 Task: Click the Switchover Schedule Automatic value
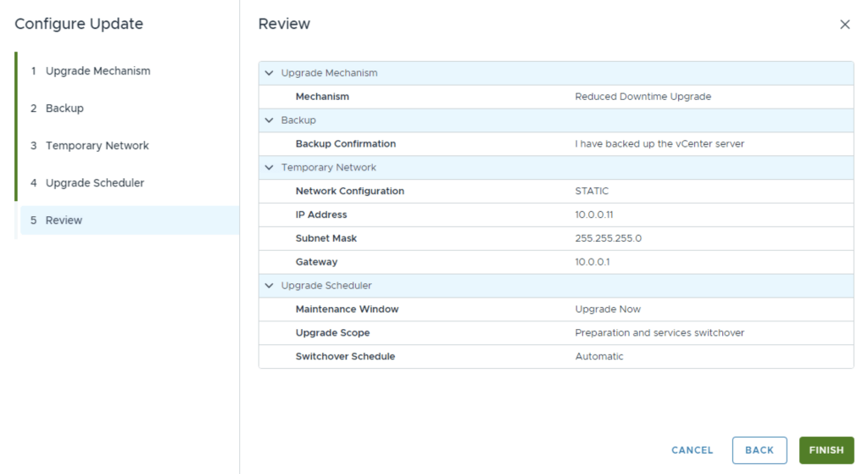[598, 357]
